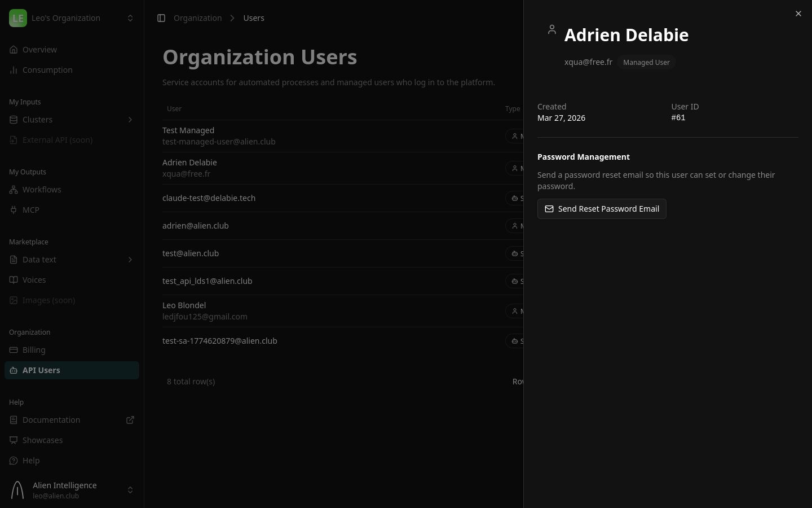
Task: Select the Clusters icon in sidebar
Action: click(x=14, y=120)
